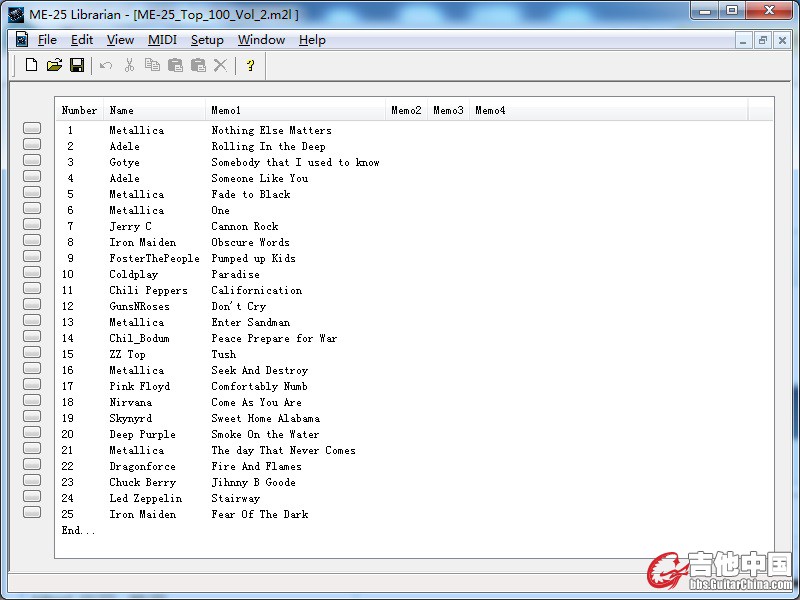Open Help with the yellow question mark
800x600 pixels.
[250, 65]
